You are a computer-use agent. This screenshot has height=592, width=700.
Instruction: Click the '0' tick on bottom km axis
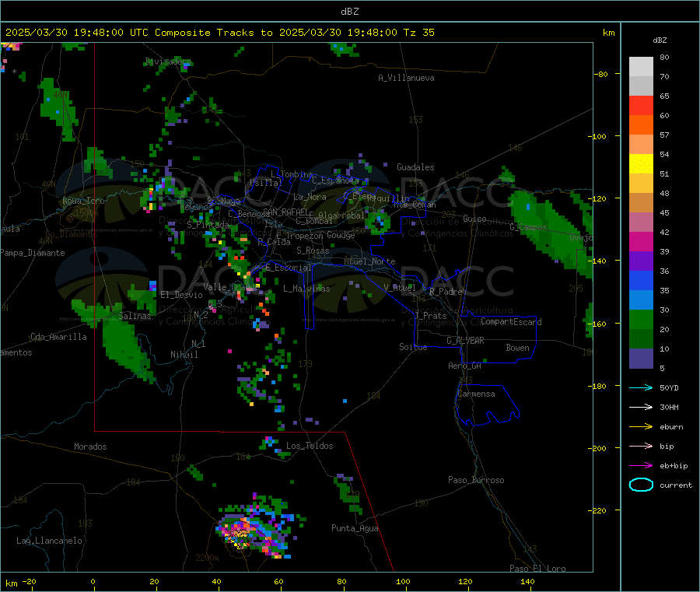(x=93, y=581)
